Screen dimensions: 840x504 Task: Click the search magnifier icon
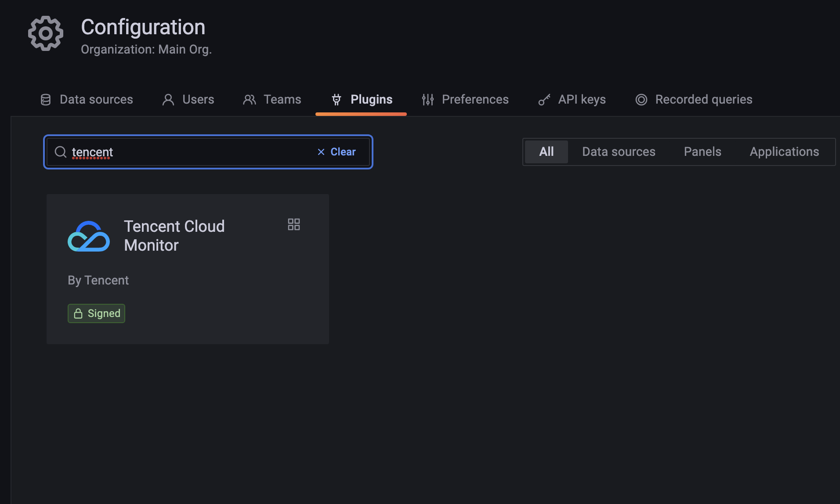tap(61, 152)
